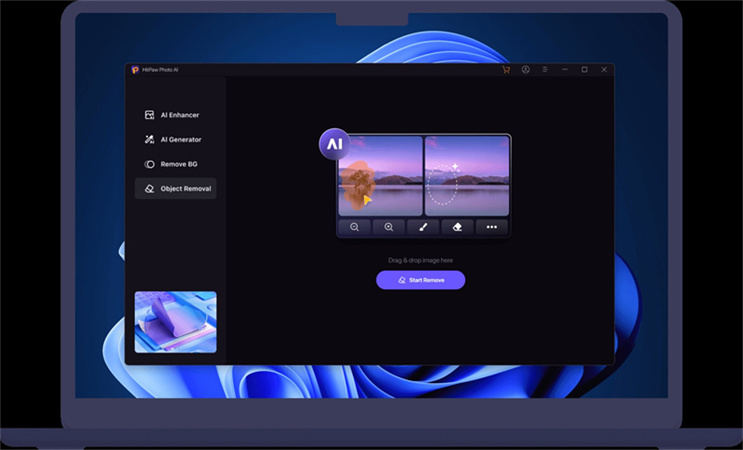
Task: Open the hamburger menu in title bar
Action: (545, 70)
